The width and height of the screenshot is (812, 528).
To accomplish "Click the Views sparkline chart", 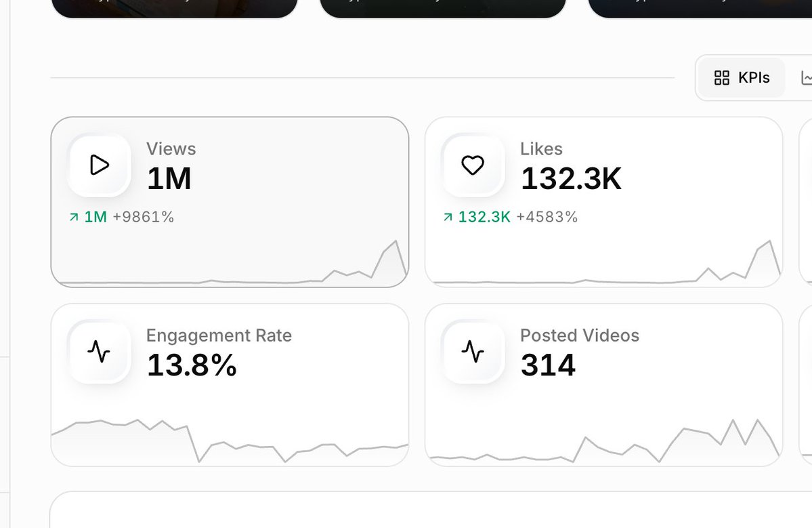I will click(230, 263).
